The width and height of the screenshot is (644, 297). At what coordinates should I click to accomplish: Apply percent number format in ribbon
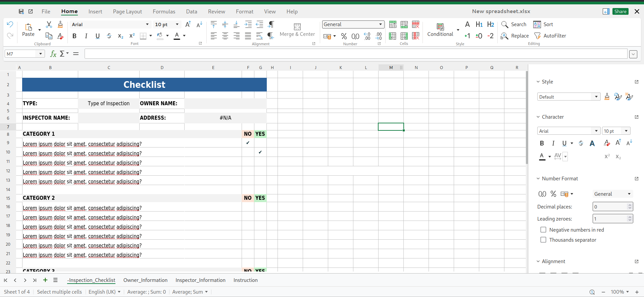[344, 36]
